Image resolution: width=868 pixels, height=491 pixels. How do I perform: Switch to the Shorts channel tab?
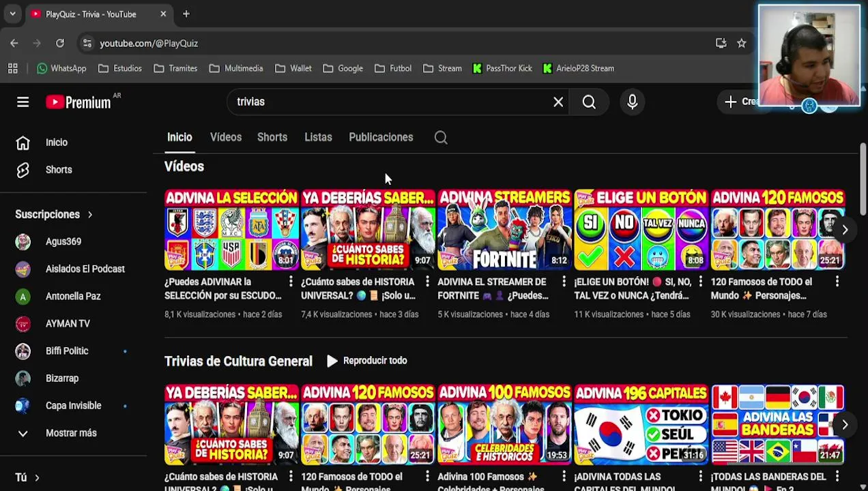272,137
